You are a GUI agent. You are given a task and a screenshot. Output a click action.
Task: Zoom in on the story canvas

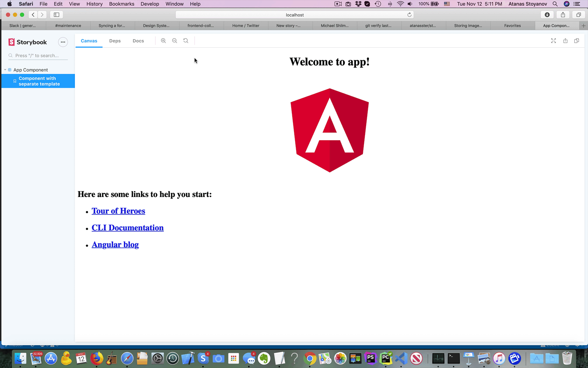click(163, 41)
